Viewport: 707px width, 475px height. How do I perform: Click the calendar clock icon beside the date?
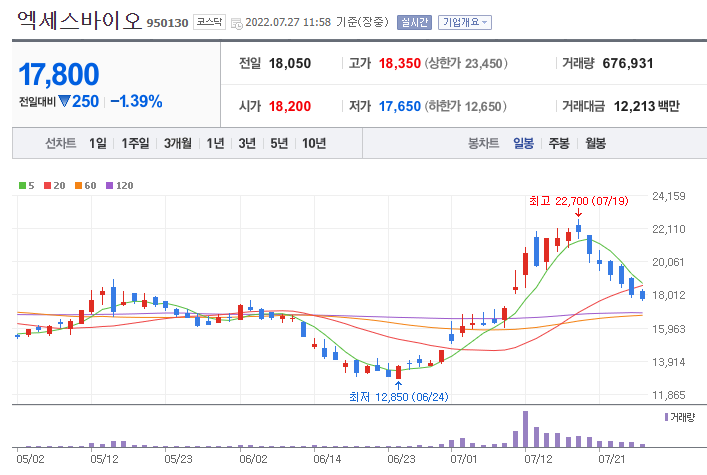(x=236, y=23)
